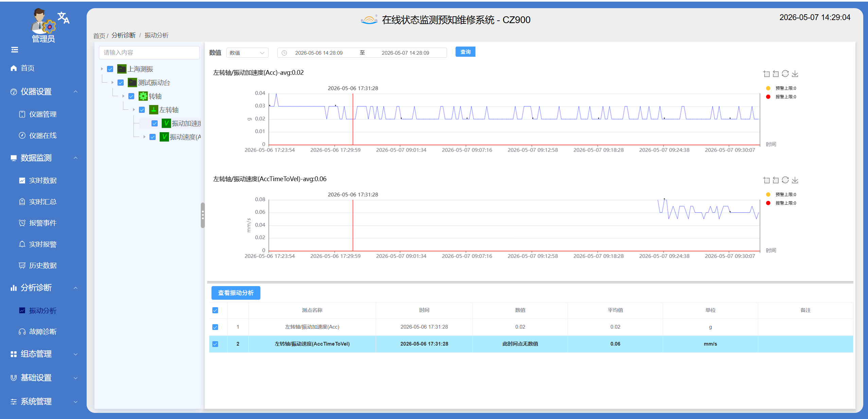Collapse the 仪器设置 menu section

click(x=43, y=92)
